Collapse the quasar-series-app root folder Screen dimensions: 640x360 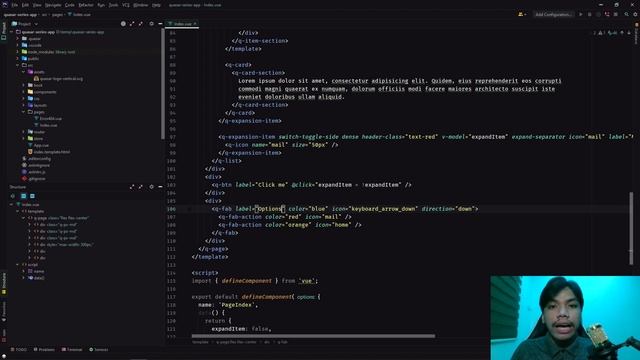coord(11,32)
